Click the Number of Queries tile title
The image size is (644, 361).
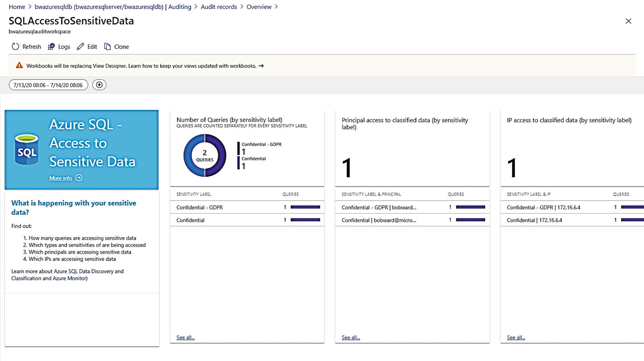pyautogui.click(x=229, y=120)
